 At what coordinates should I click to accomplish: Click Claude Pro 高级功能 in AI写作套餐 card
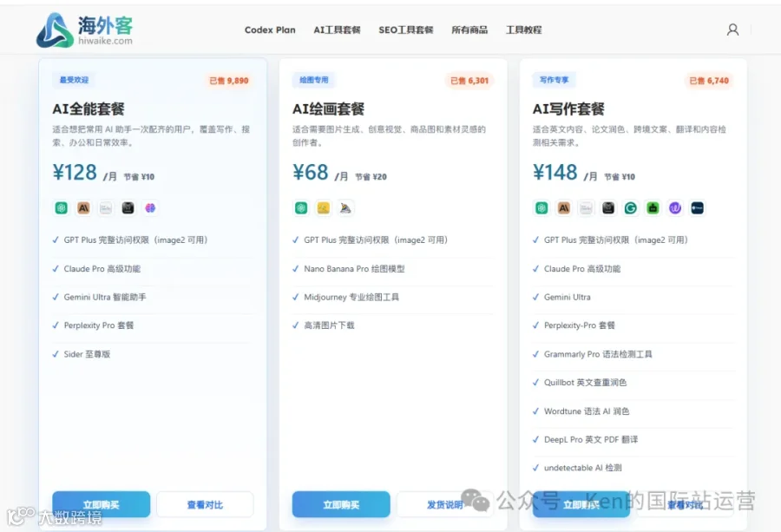(582, 269)
